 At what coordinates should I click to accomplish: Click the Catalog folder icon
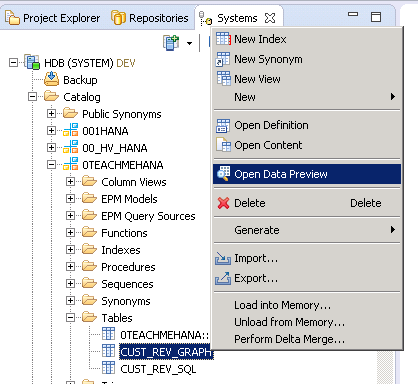pyautogui.click(x=51, y=96)
